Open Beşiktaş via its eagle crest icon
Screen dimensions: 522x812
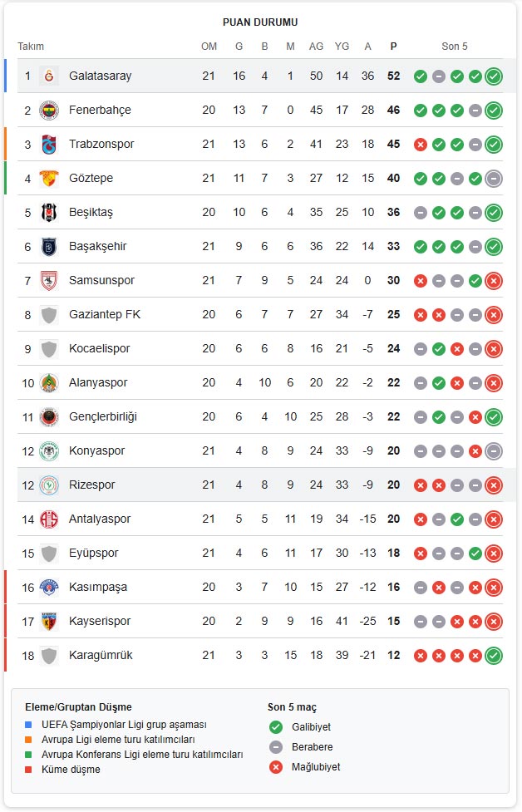coord(51,212)
